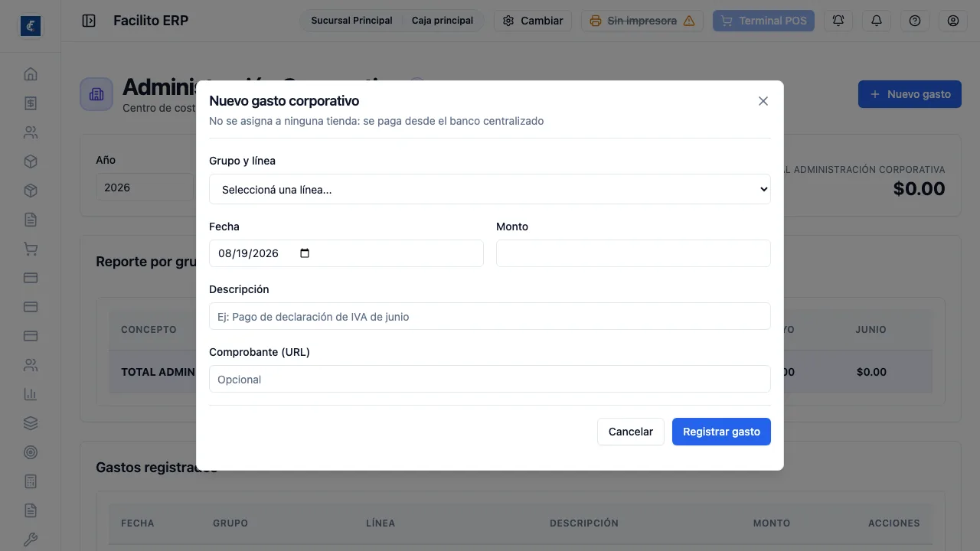
Task: Click the LÍNEA column header
Action: coord(381,523)
